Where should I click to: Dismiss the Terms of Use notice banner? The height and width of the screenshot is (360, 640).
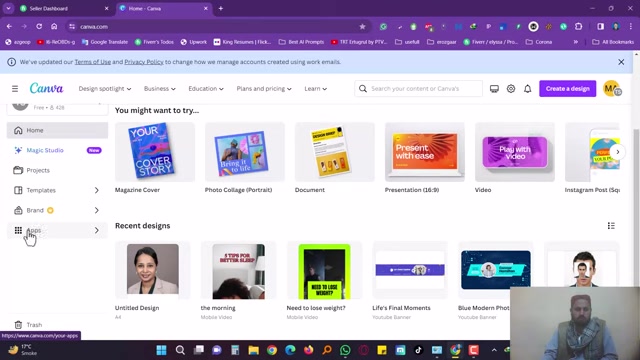click(621, 62)
